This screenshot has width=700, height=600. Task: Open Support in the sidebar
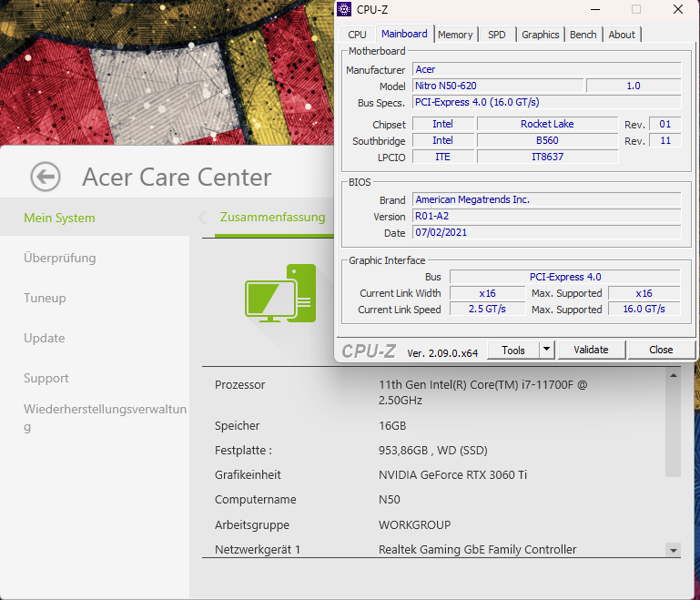(x=46, y=378)
